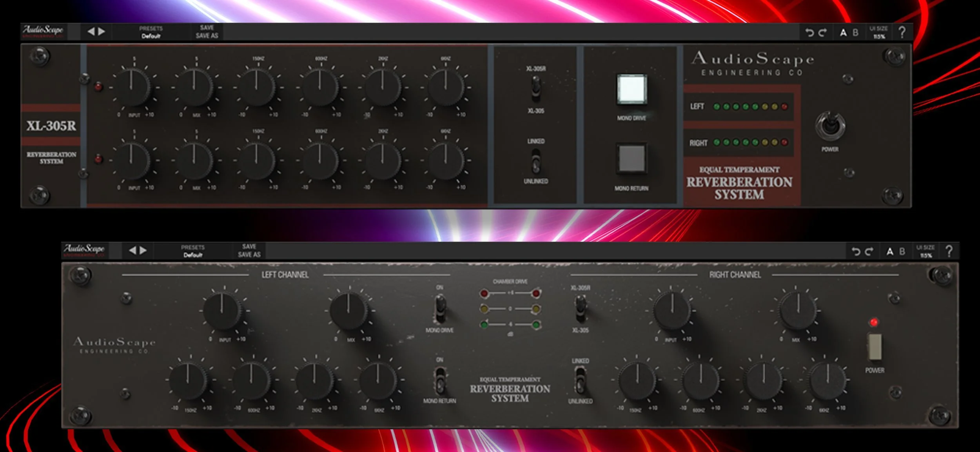
Task: Click SAVE AS in lower plugin toolbar
Action: 249,255
